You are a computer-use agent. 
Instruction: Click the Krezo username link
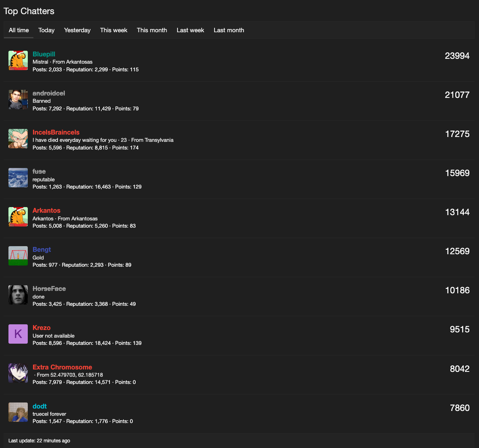pos(41,328)
